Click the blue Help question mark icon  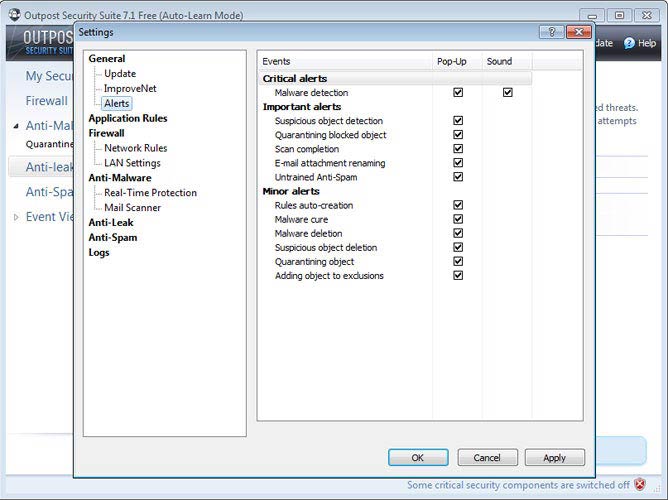[x=629, y=43]
